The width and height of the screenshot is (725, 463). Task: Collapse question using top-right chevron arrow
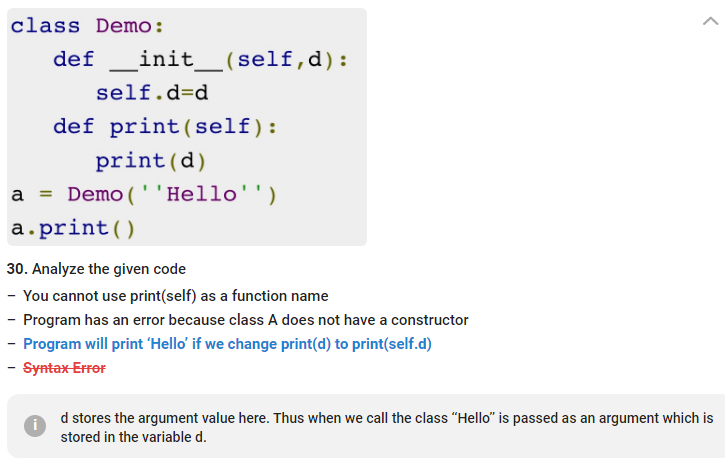pos(710,22)
